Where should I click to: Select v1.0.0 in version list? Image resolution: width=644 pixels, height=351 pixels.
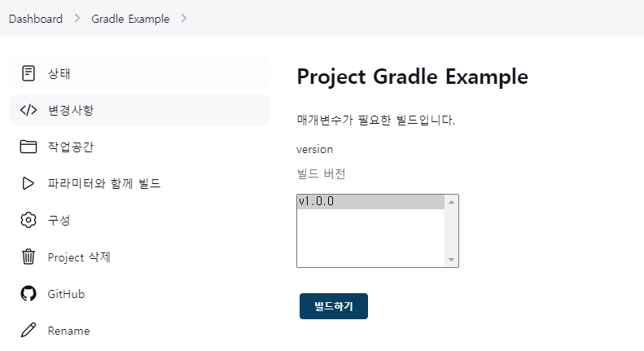pos(370,202)
